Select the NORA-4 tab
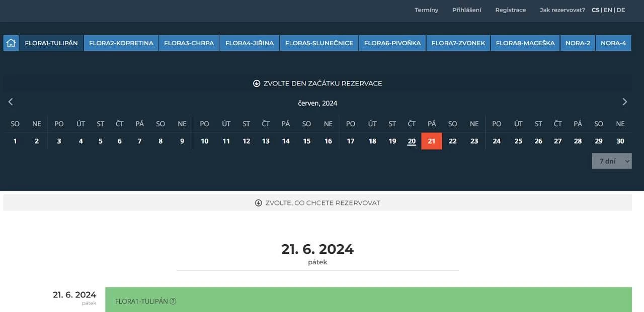Viewport: 644px width, 312px height. pos(613,43)
